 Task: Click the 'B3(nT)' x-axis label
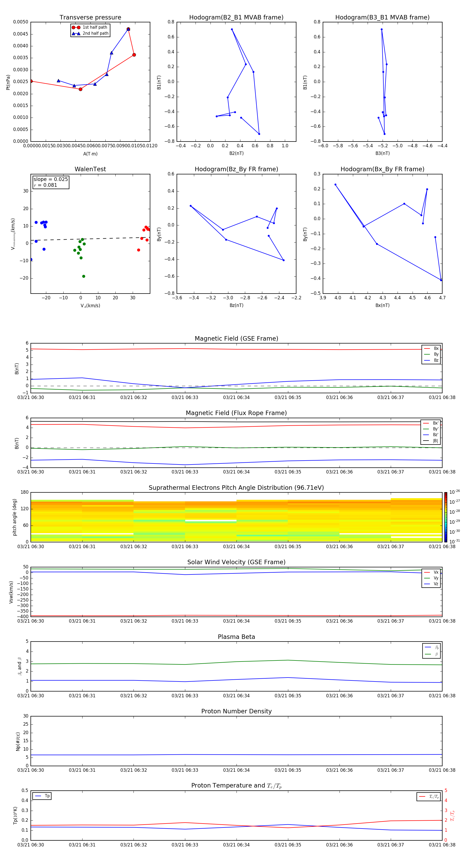(x=382, y=153)
